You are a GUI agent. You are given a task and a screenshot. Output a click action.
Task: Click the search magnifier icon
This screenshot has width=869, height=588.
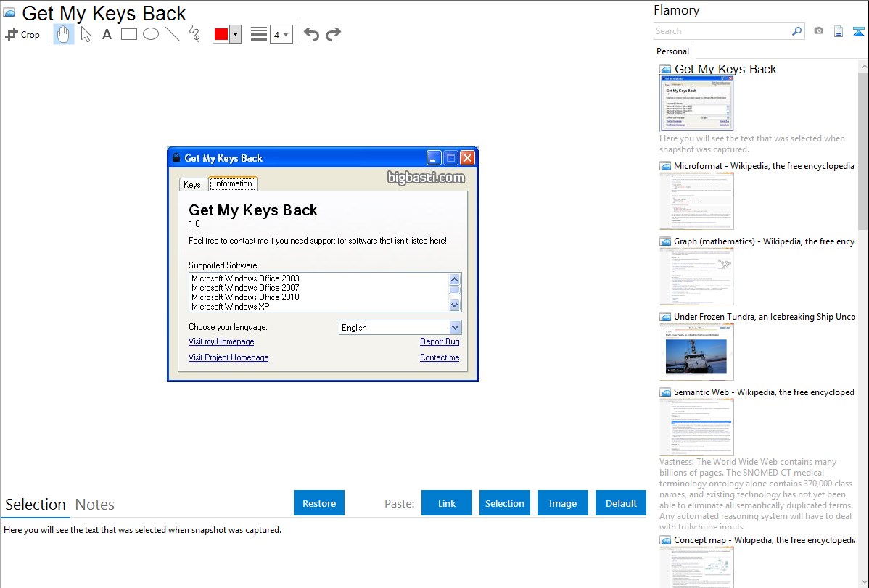[797, 31]
